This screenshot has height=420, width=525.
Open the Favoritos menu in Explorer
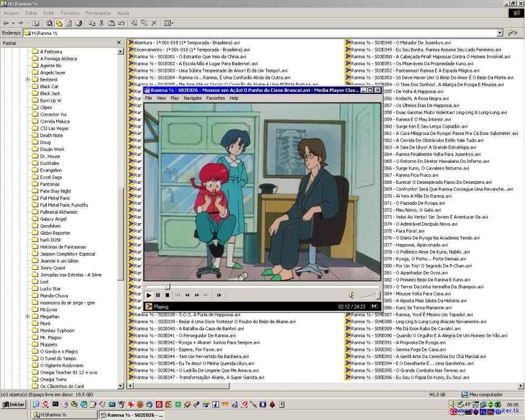70,13
